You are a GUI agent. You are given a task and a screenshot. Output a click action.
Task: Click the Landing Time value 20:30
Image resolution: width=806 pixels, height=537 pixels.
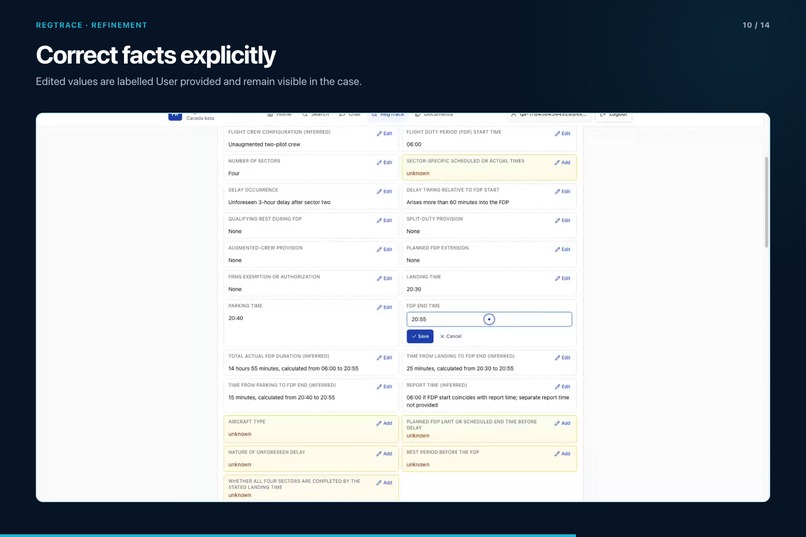click(414, 289)
